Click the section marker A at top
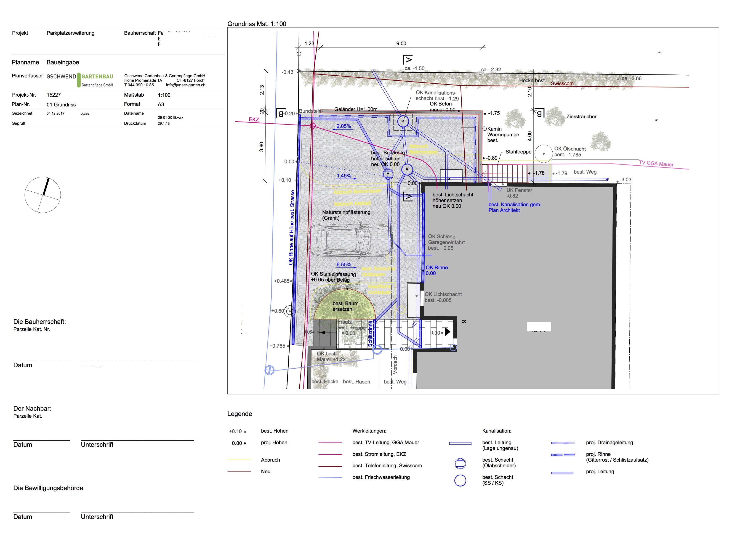756x534 pixels. [408, 60]
